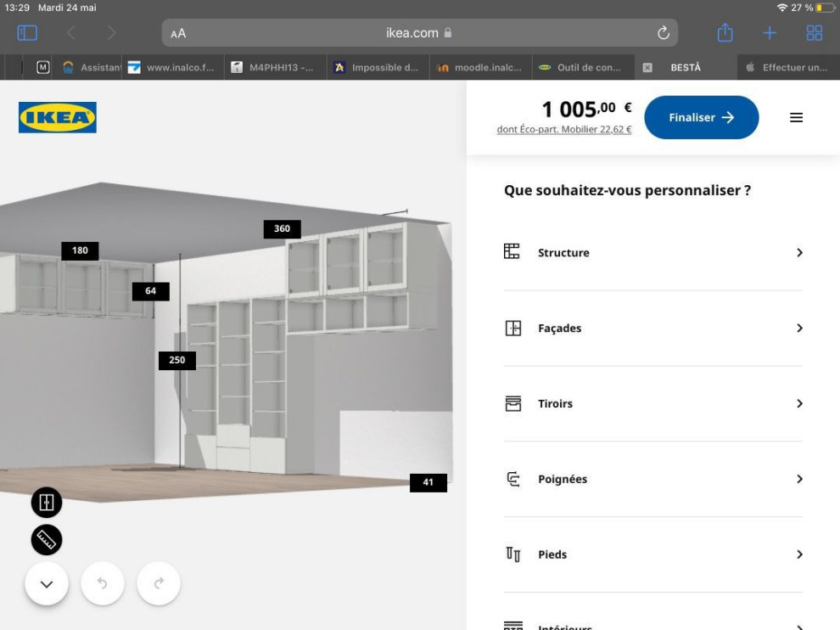Close the BESTÅ tab
Image resolution: width=840 pixels, height=630 pixels.
[647, 68]
